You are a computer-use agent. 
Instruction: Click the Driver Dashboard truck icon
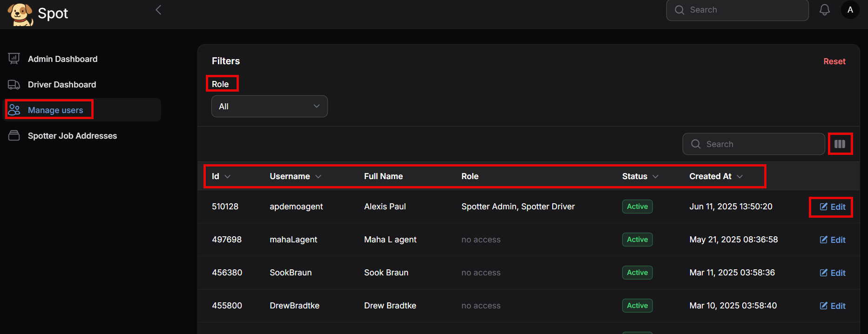click(x=14, y=85)
